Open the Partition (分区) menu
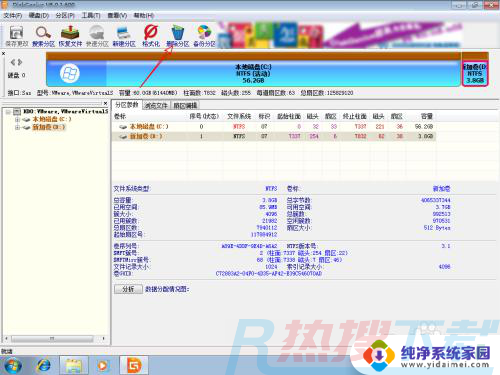Image resolution: width=500 pixels, height=375 pixels. tap(65, 15)
